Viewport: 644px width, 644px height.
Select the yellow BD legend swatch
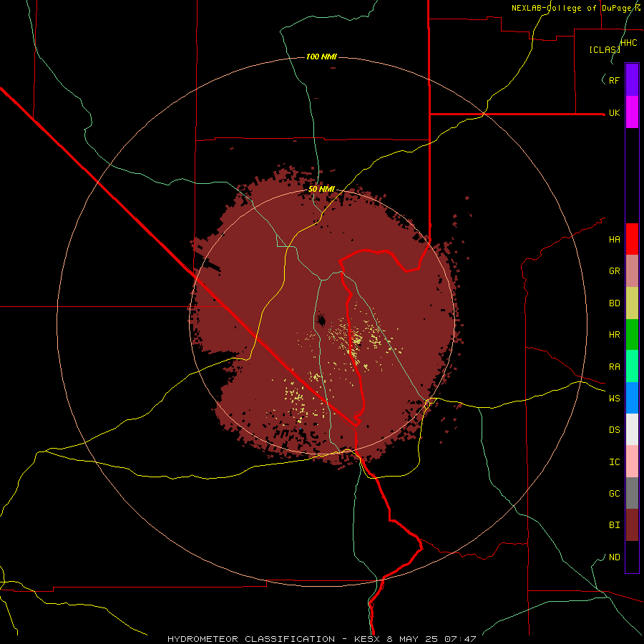(632, 303)
